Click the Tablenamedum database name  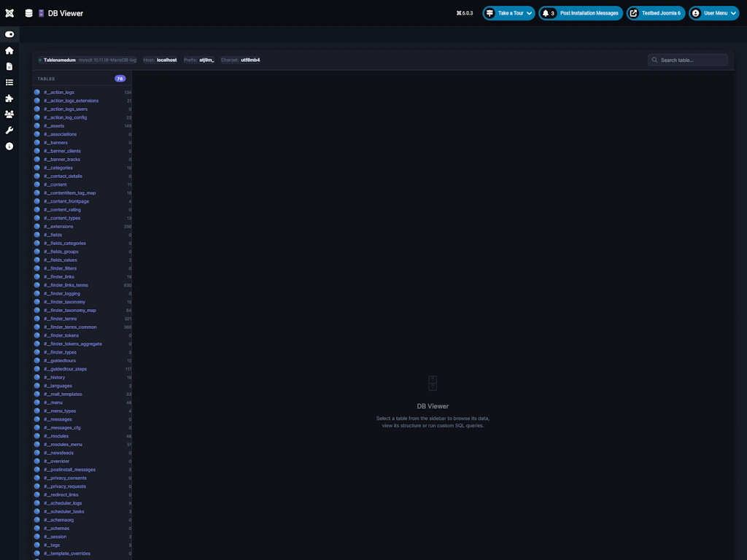coord(60,60)
